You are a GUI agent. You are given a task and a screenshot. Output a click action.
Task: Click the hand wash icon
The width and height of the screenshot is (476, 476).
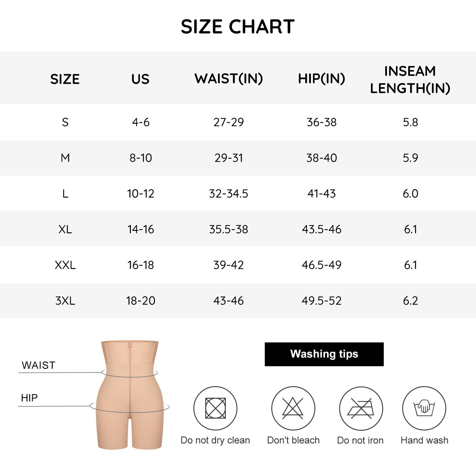tap(424, 408)
